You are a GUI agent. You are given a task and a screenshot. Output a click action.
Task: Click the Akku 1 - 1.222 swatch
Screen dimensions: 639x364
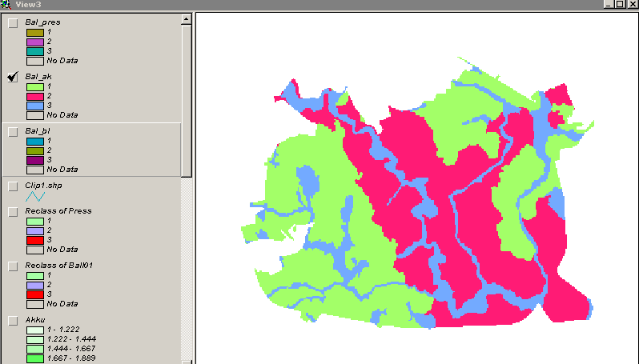tap(35, 330)
